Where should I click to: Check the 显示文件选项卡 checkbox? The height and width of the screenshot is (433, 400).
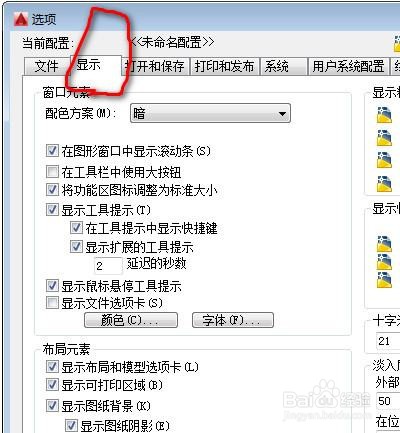click(x=52, y=303)
